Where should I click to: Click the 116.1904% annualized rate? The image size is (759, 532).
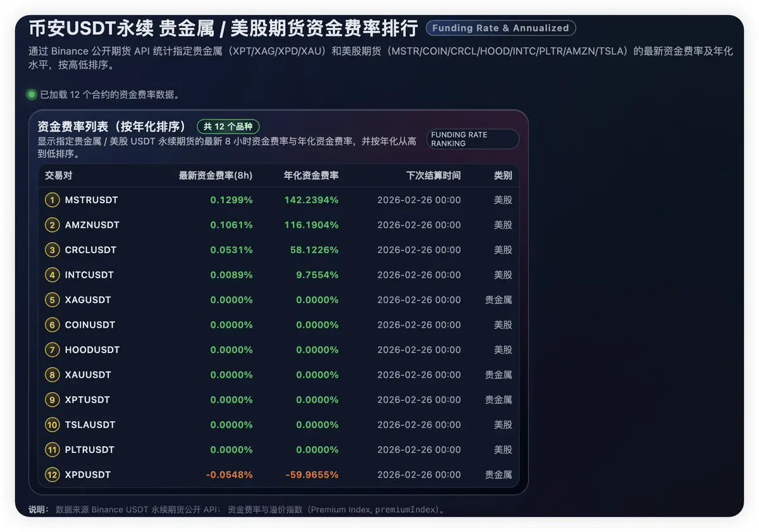point(311,225)
